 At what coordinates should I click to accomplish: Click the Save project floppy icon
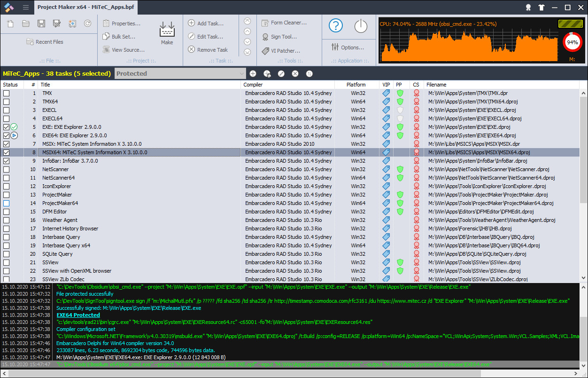[41, 24]
